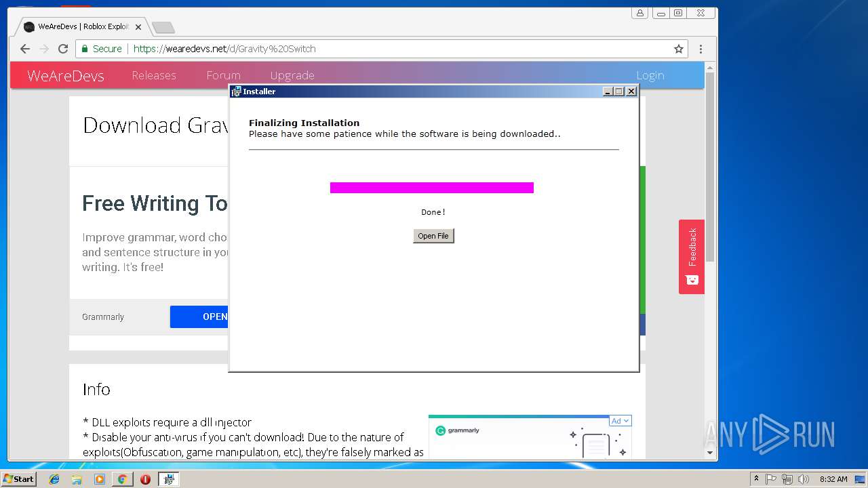
Task: Click the Show desktop button
Action: click(x=860, y=479)
